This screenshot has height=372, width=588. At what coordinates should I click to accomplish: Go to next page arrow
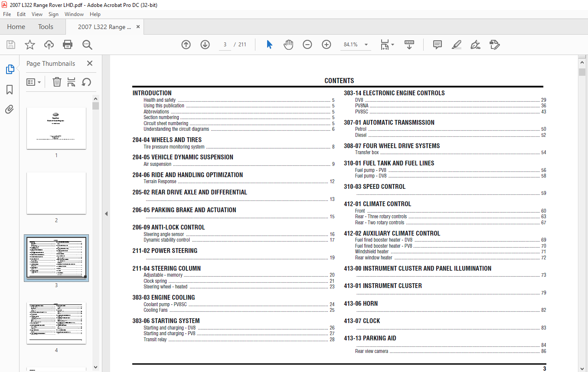tap(205, 45)
